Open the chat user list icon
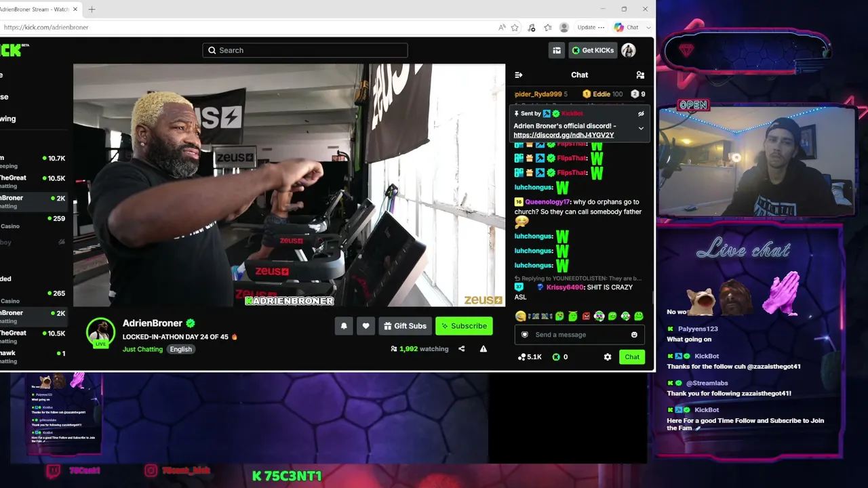Image resolution: width=868 pixels, height=488 pixels. coord(640,75)
